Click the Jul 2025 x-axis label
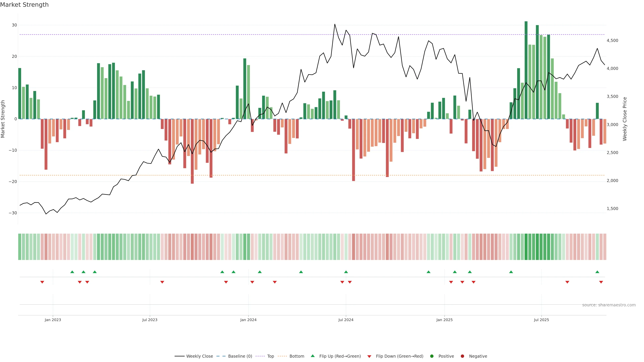 (x=542, y=320)
